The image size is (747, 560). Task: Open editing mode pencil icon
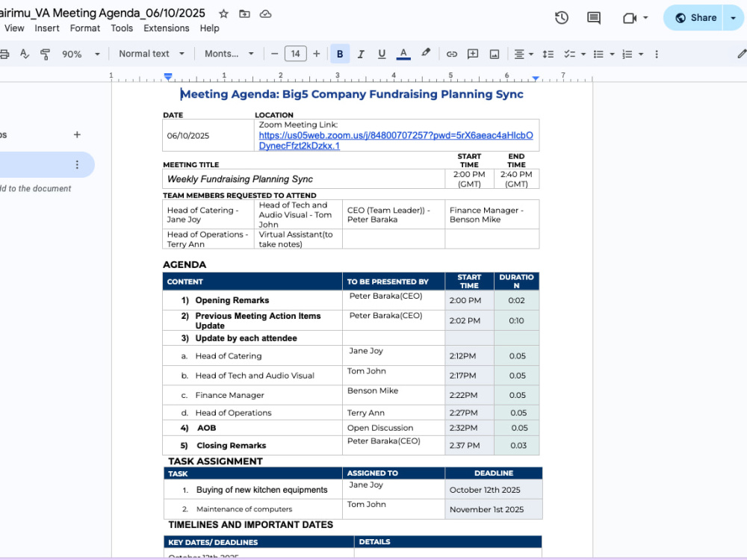point(741,54)
